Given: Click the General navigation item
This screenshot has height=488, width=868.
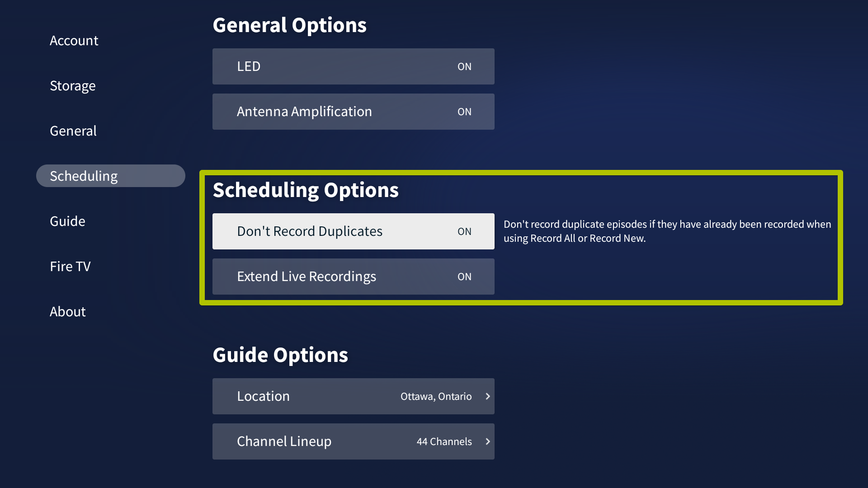Looking at the screenshot, I should 73,131.
